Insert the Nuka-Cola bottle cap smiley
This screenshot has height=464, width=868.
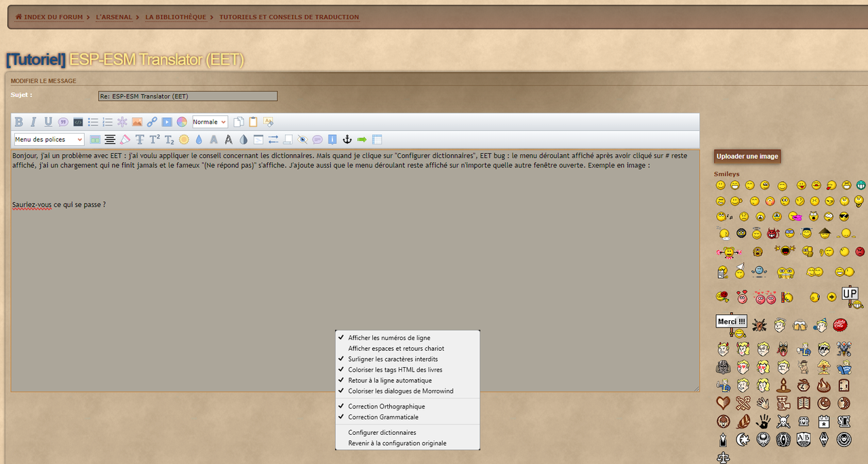840,326
